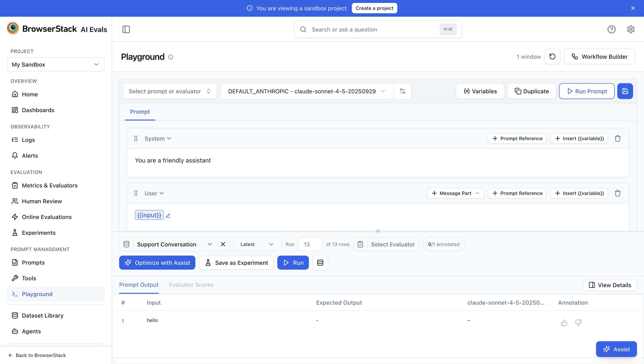This screenshot has height=364, width=644.
Task: Open Human Review page
Action: tap(56, 201)
